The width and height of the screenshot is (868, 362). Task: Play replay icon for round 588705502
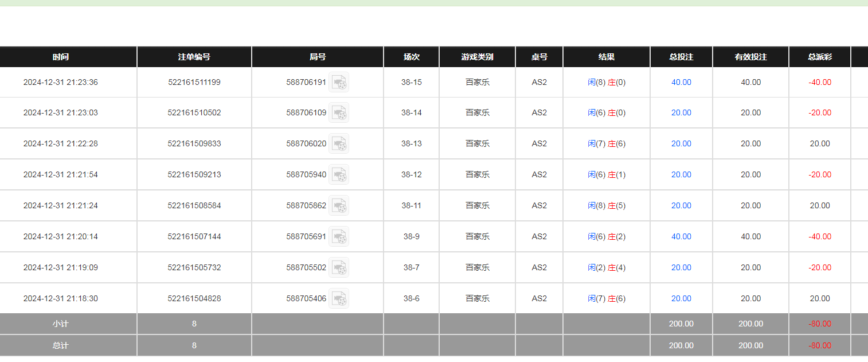pyautogui.click(x=339, y=268)
